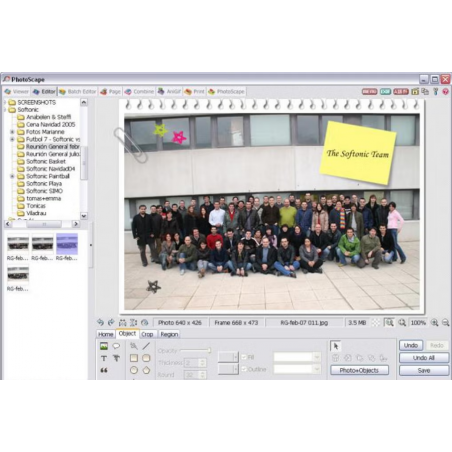The height and width of the screenshot is (452, 452).
Task: Select the speech balloon tool
Action: (116, 346)
